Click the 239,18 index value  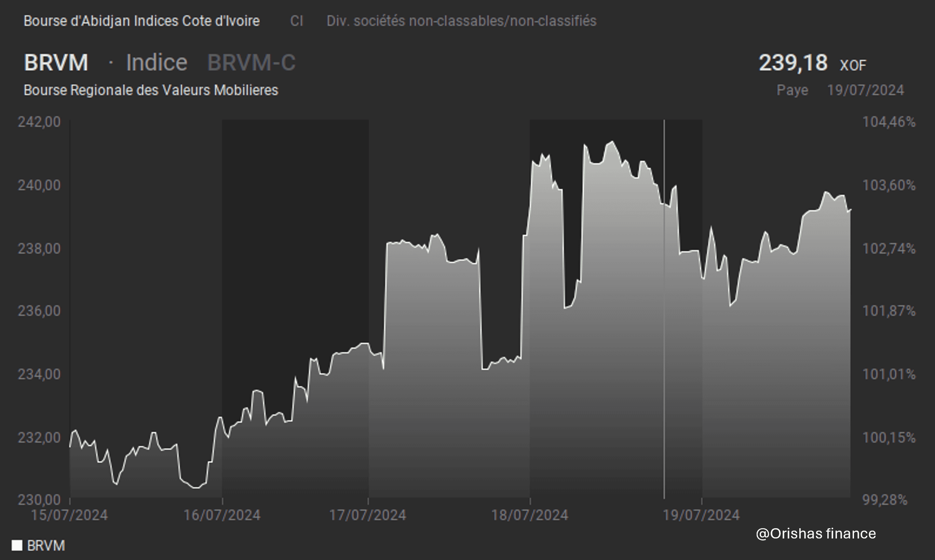(793, 62)
